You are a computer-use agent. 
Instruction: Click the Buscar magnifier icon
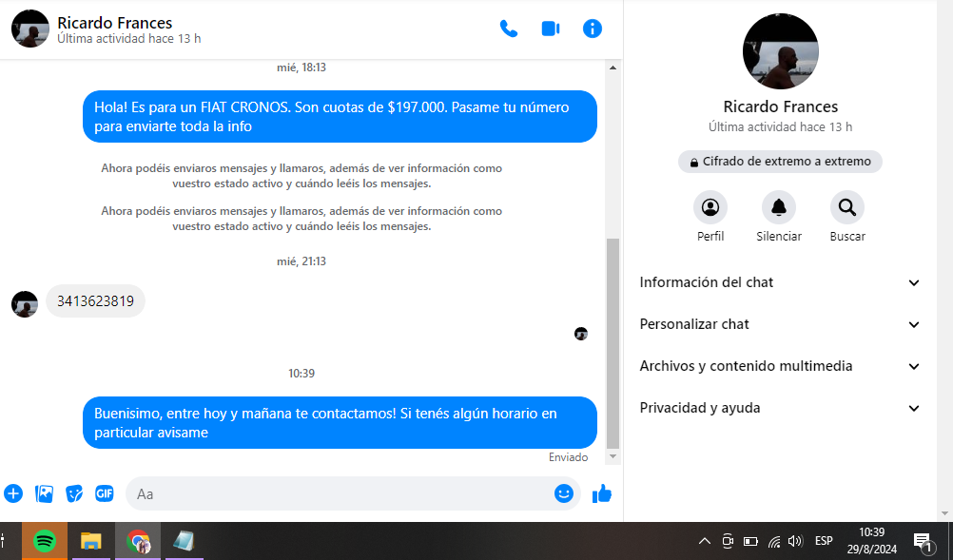(847, 207)
